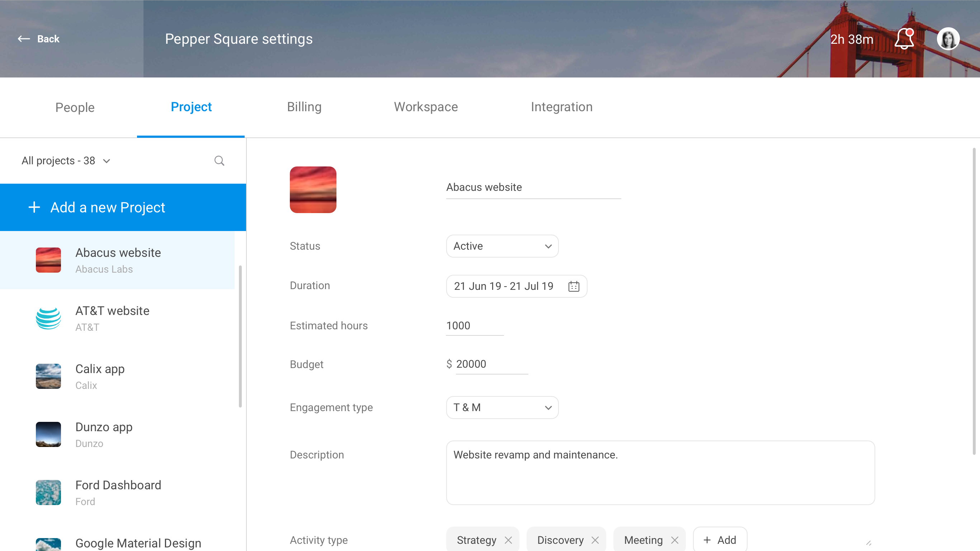Open the Duration calendar picker icon
The width and height of the screenshot is (980, 551).
tap(573, 286)
